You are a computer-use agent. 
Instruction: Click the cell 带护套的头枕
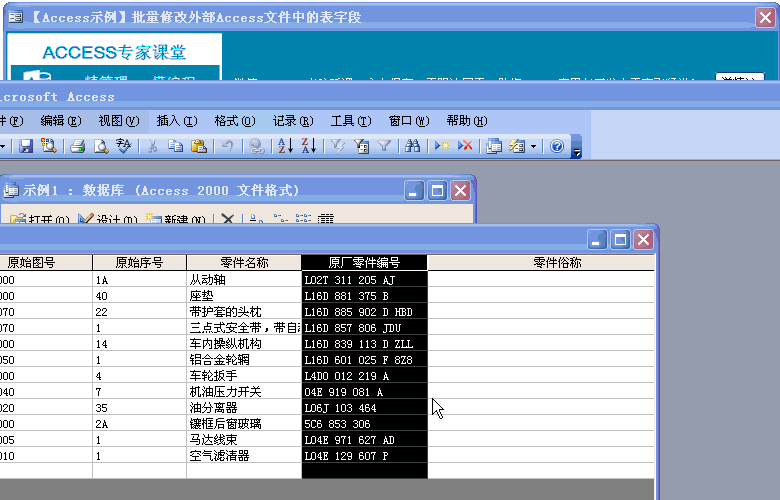244,312
